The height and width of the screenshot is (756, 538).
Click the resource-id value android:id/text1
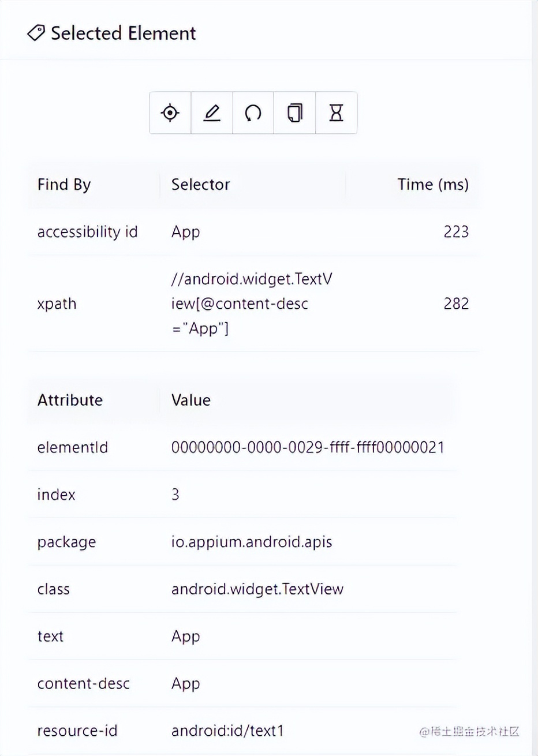(x=227, y=731)
